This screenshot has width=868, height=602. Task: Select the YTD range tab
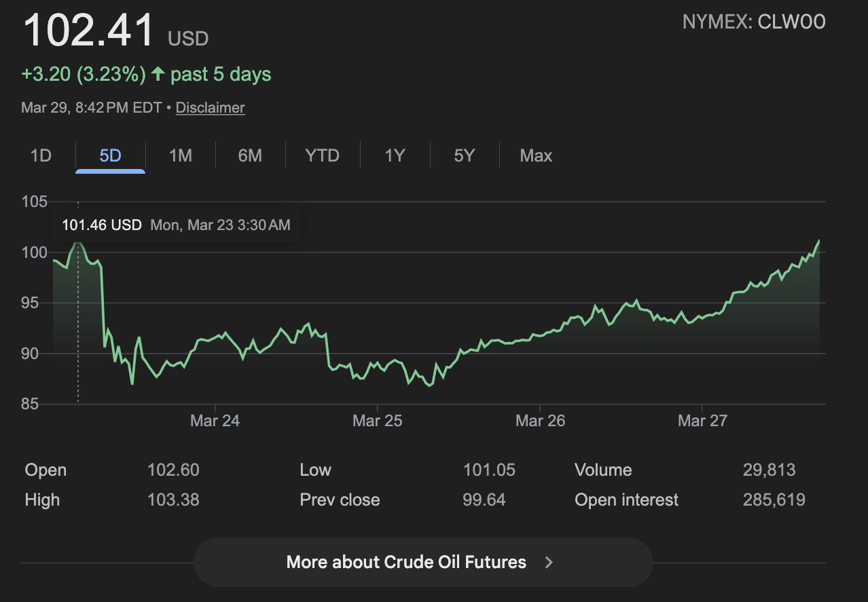[322, 155]
